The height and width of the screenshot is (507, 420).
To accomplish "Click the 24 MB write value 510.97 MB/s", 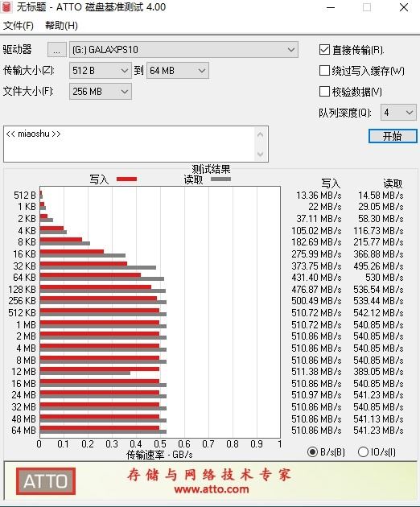I will click(316, 395).
